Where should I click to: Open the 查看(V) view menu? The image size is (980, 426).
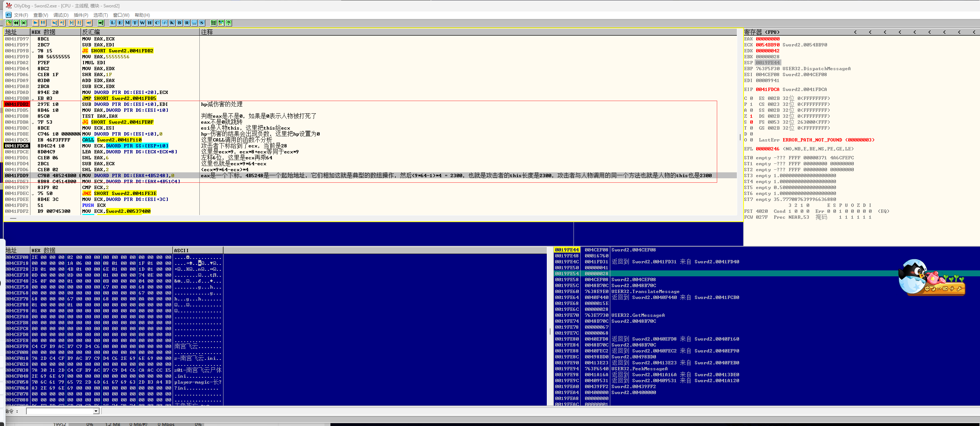pos(41,15)
